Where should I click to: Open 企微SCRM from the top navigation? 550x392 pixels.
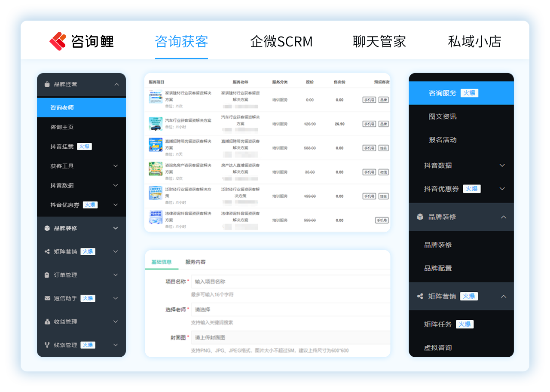281,41
